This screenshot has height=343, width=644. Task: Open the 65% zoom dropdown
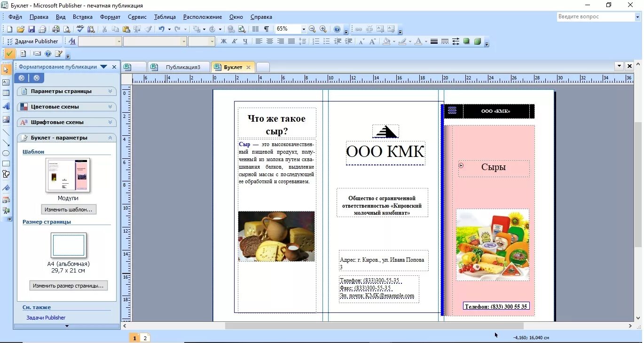[x=304, y=29]
